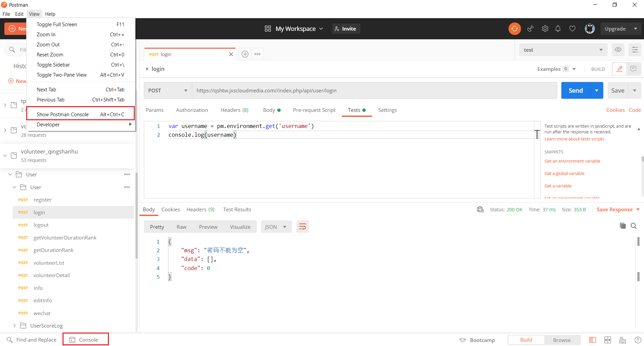Image resolution: width=644 pixels, height=346 pixels.
Task: Close the POST login tab
Action: [231, 54]
